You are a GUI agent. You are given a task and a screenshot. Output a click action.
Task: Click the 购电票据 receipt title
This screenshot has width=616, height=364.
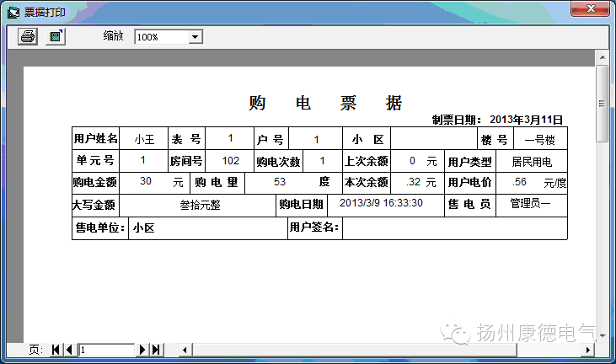point(325,103)
